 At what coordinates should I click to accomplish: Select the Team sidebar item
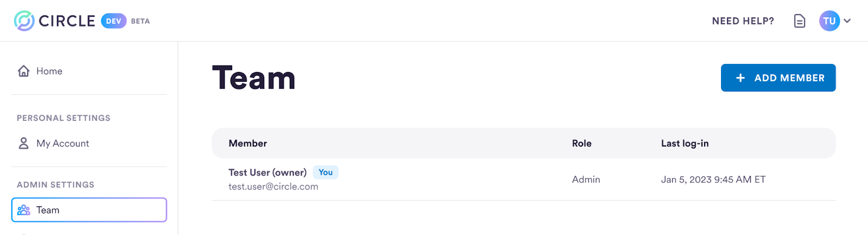click(x=89, y=210)
